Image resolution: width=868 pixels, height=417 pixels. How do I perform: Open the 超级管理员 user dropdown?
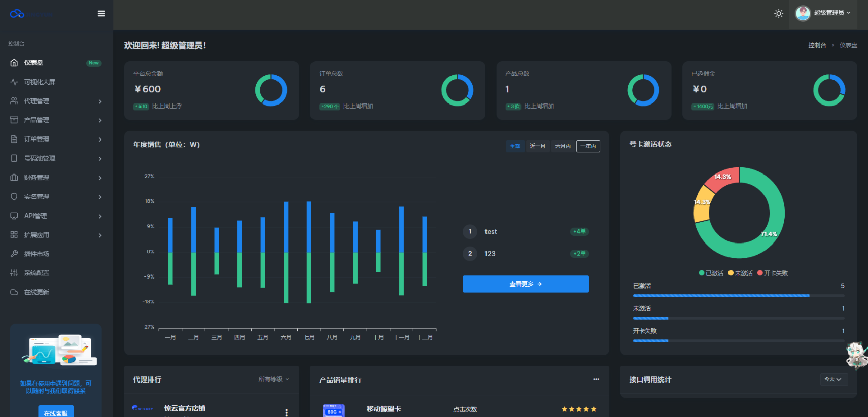pos(823,13)
